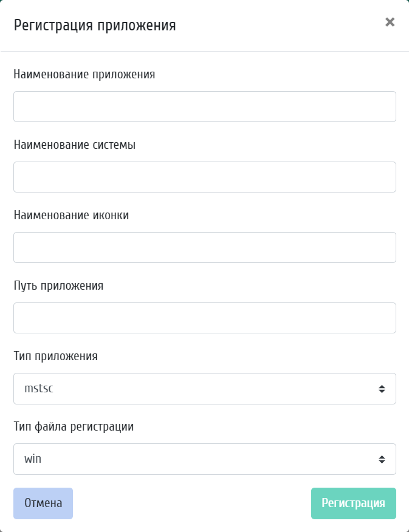Image resolution: width=409 pixels, height=532 pixels.
Task: Close the Регистрация приложения dialog with X
Action: [390, 22]
